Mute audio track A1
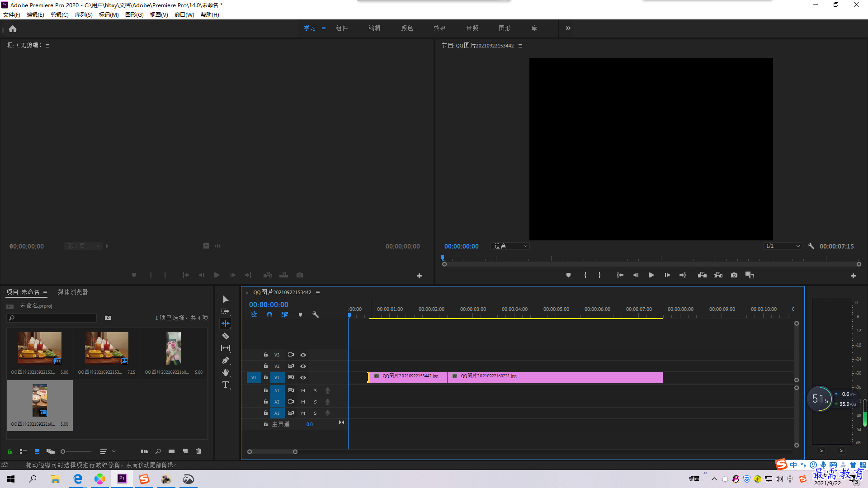The height and width of the screenshot is (488, 868). click(303, 390)
